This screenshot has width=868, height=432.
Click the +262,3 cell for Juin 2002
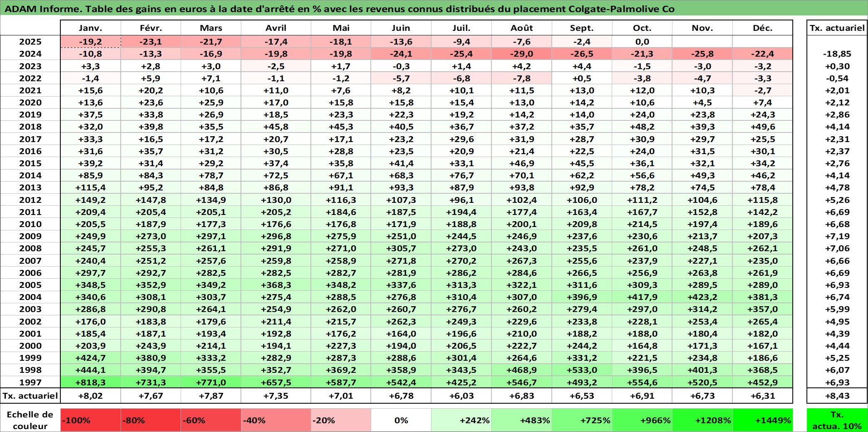pos(401,322)
